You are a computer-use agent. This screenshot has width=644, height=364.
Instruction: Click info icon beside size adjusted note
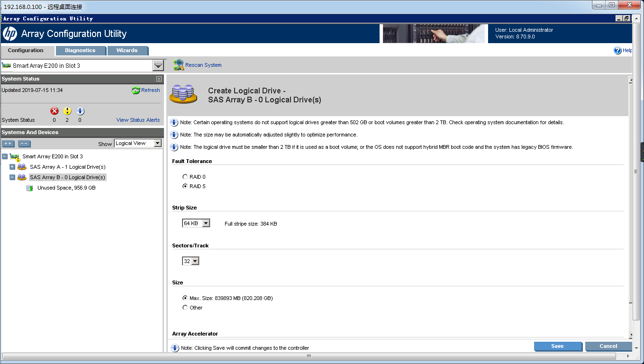(x=174, y=135)
